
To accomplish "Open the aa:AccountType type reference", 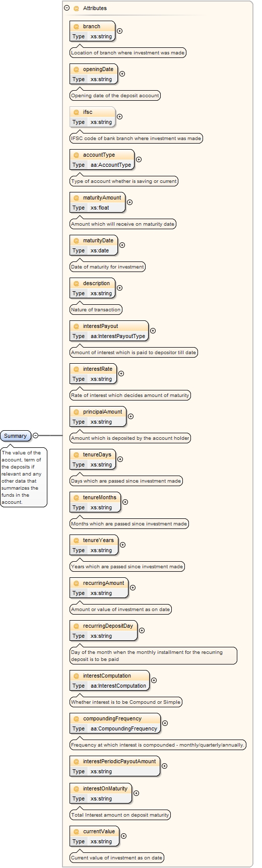I will click(111, 165).
